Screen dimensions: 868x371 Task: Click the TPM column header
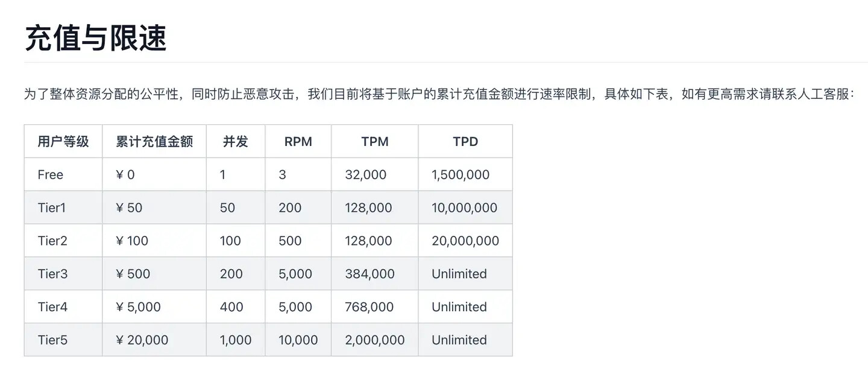(x=375, y=142)
